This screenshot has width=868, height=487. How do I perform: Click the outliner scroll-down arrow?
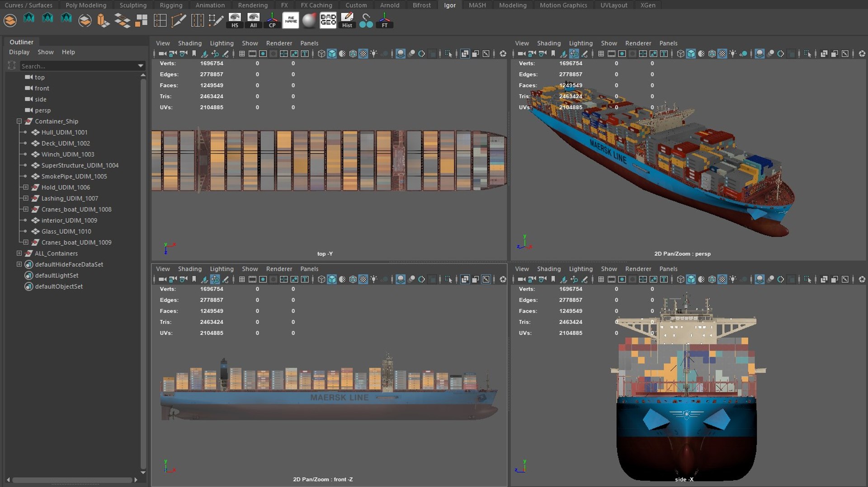point(143,473)
